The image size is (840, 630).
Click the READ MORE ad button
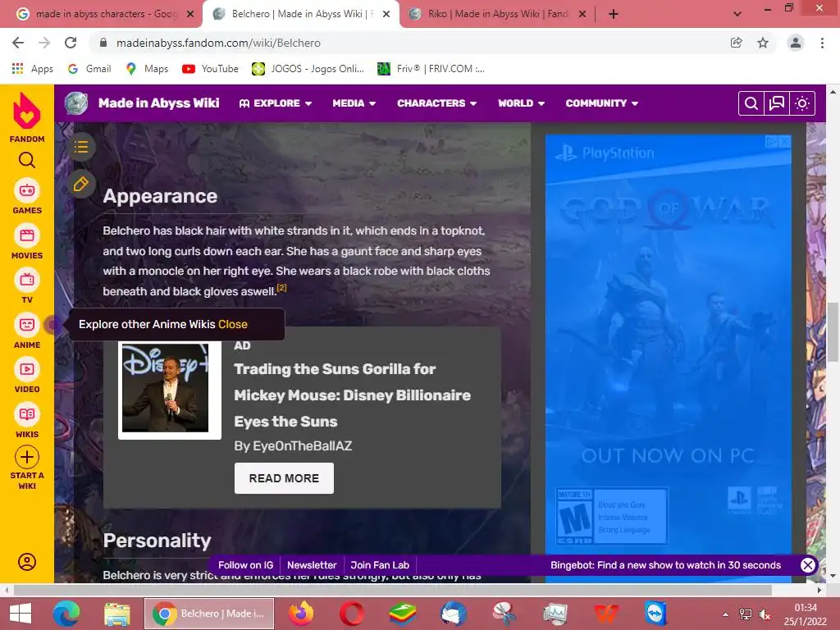(284, 478)
